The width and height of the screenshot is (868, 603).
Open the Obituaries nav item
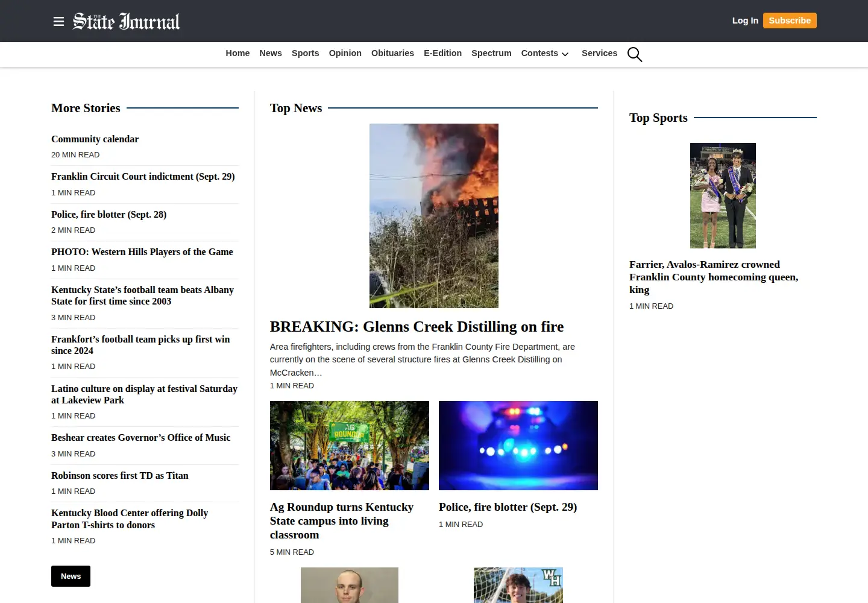392,53
